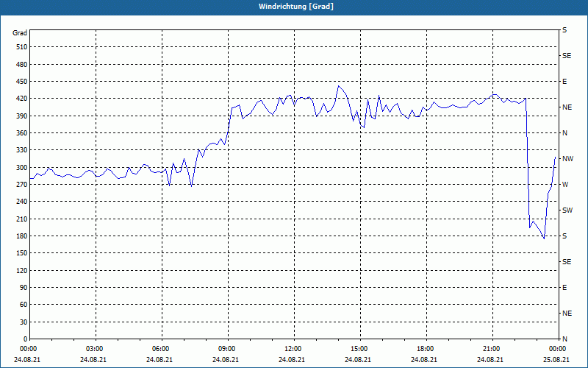Image resolution: width=588 pixels, height=368 pixels.
Task: Select the 180 y-axis tick label
Action: [22, 236]
